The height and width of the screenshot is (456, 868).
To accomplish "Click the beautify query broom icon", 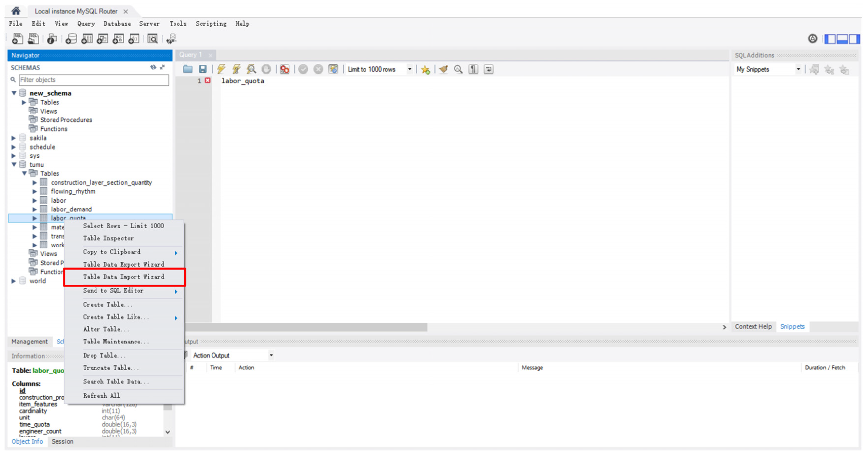I will 444,69.
